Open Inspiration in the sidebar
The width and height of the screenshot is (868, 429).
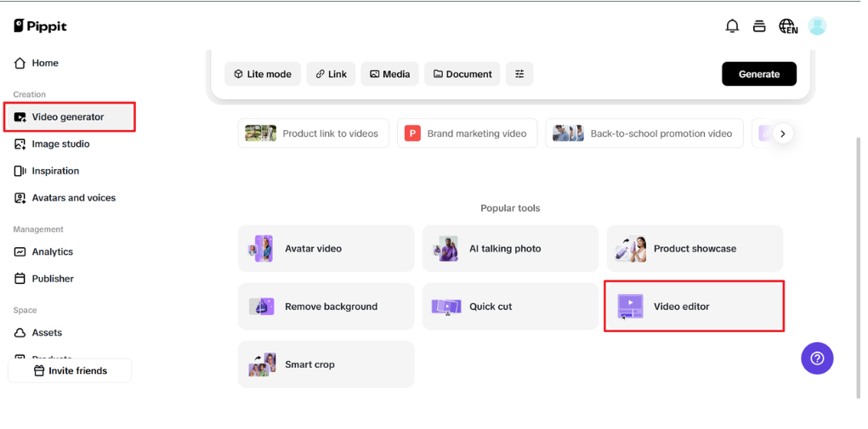pos(69,171)
